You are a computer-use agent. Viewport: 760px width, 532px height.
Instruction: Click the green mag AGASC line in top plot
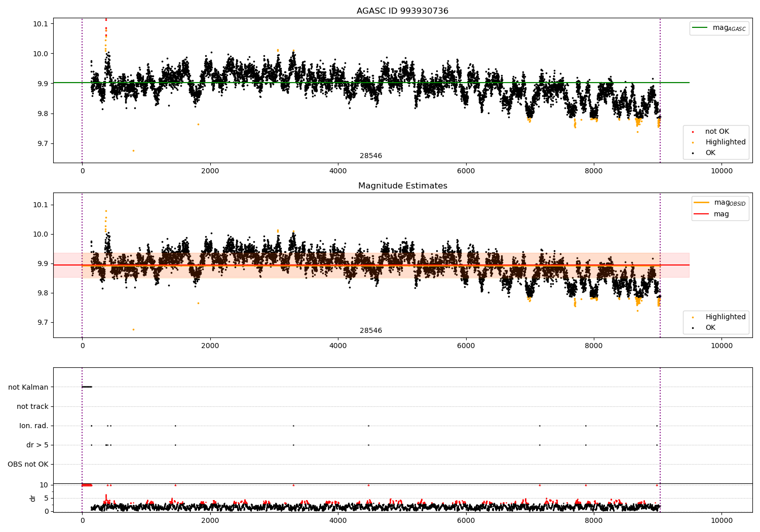[371, 83]
